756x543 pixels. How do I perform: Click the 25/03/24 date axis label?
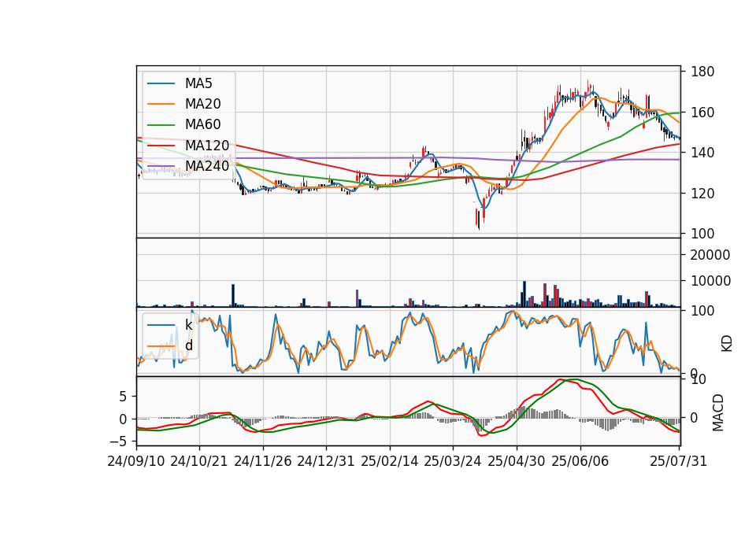pyautogui.click(x=453, y=461)
